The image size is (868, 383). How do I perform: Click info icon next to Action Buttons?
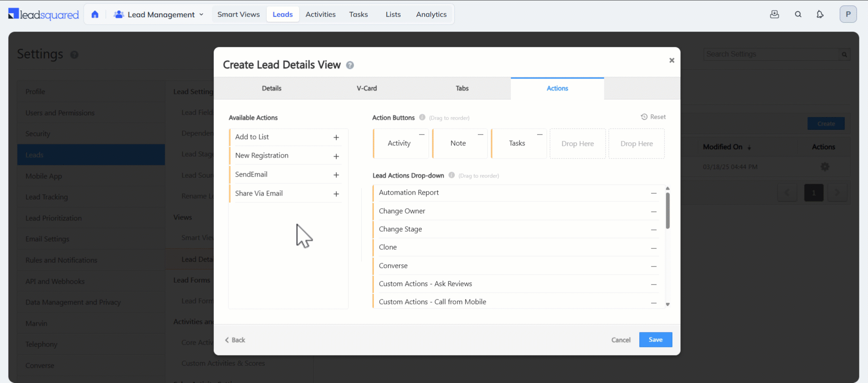422,117
